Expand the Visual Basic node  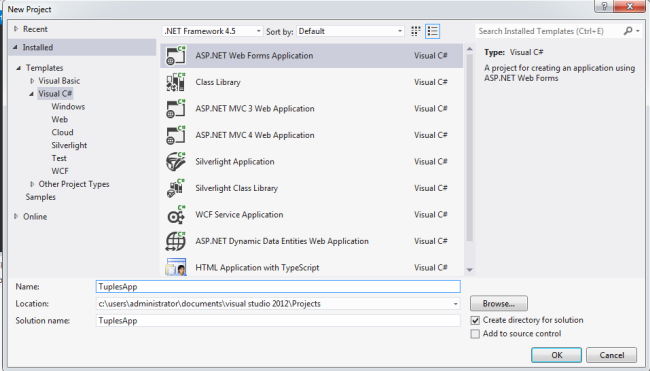click(x=32, y=81)
